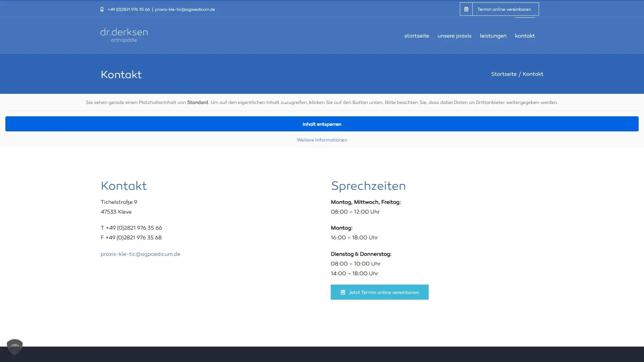
Task: Click the praxis-kle-tic@ogpaedicum.de email link
Action: click(x=140, y=254)
